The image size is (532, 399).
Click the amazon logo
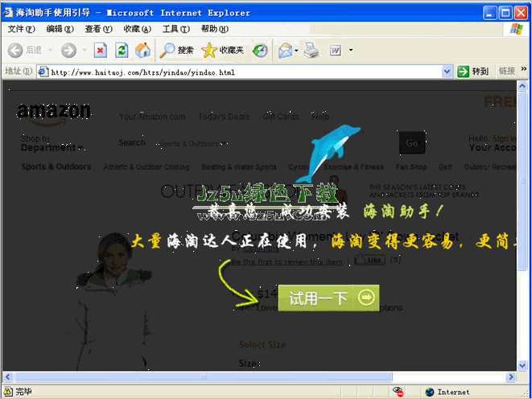54,114
